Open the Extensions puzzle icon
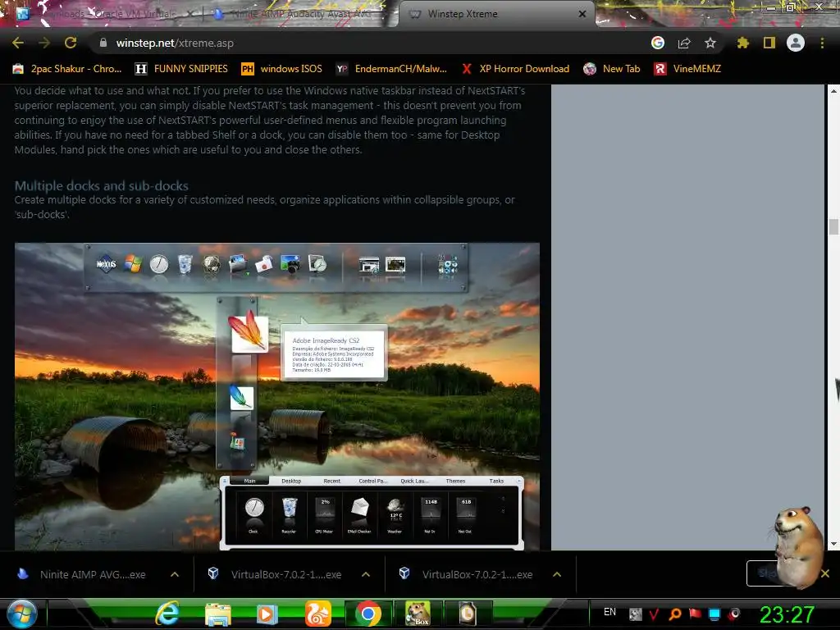Viewport: 840px width, 630px height. point(742,43)
